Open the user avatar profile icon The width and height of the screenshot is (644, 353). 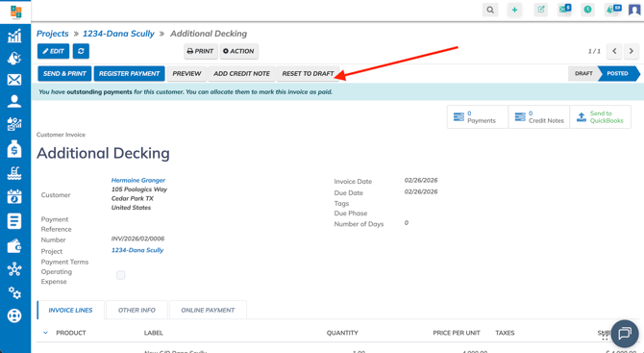tap(634, 10)
